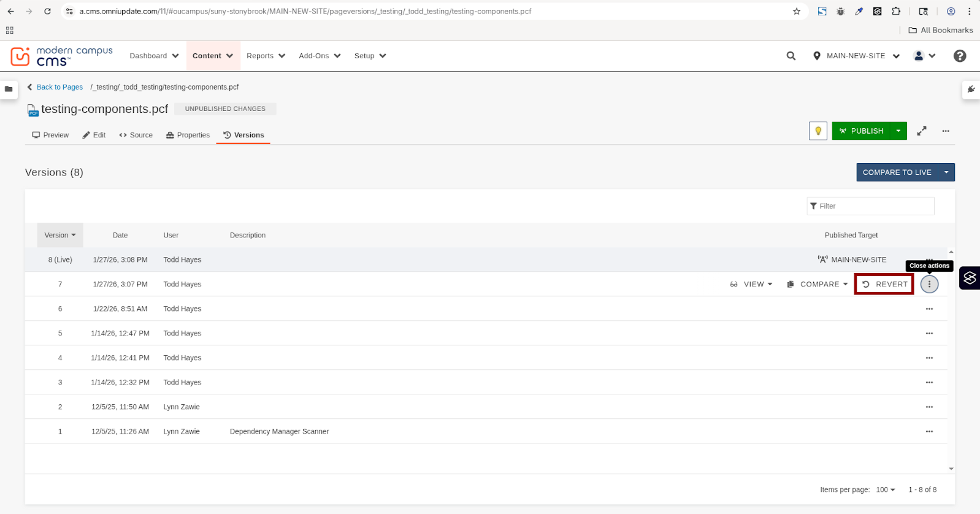980x514 pixels.
Task: Click the browser address bar URL
Action: (x=305, y=11)
